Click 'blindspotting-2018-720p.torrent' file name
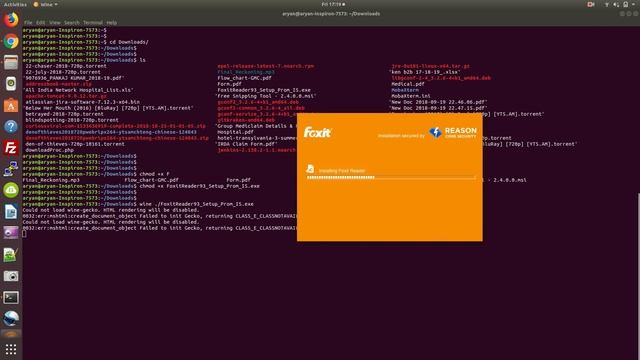Image resolution: width=640 pixels, height=360 pixels. coord(72,120)
